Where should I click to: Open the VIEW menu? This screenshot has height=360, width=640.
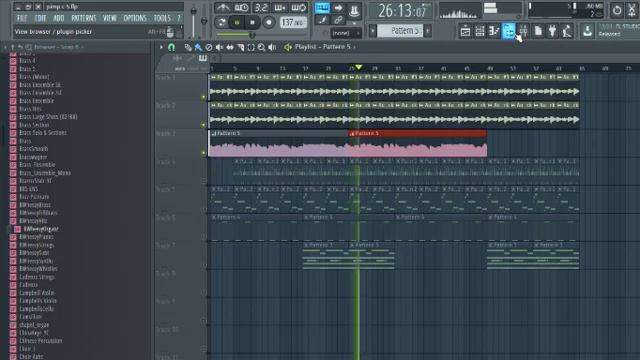109,18
